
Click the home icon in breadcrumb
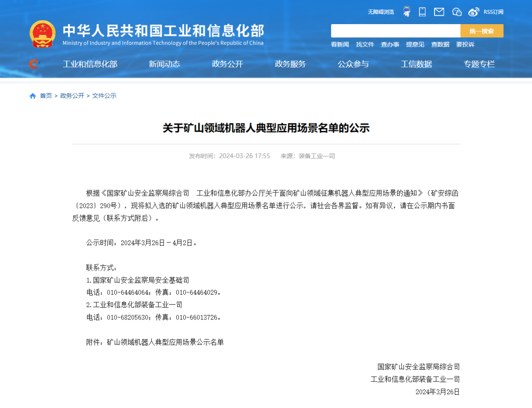pyautogui.click(x=33, y=96)
